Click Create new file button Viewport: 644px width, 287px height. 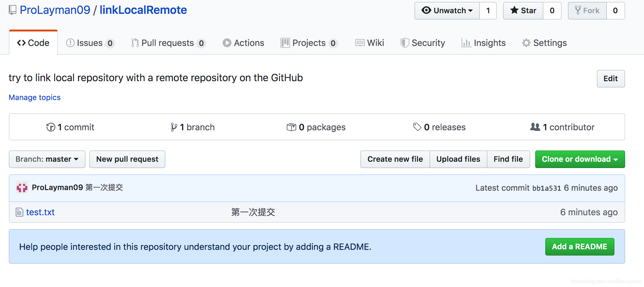pyautogui.click(x=395, y=159)
